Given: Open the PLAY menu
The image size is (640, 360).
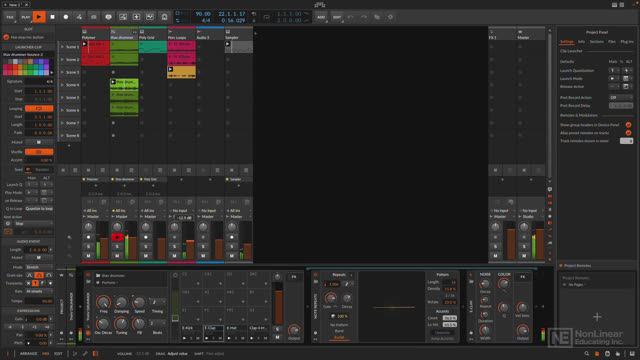Looking at the screenshot, I should 26,17.
